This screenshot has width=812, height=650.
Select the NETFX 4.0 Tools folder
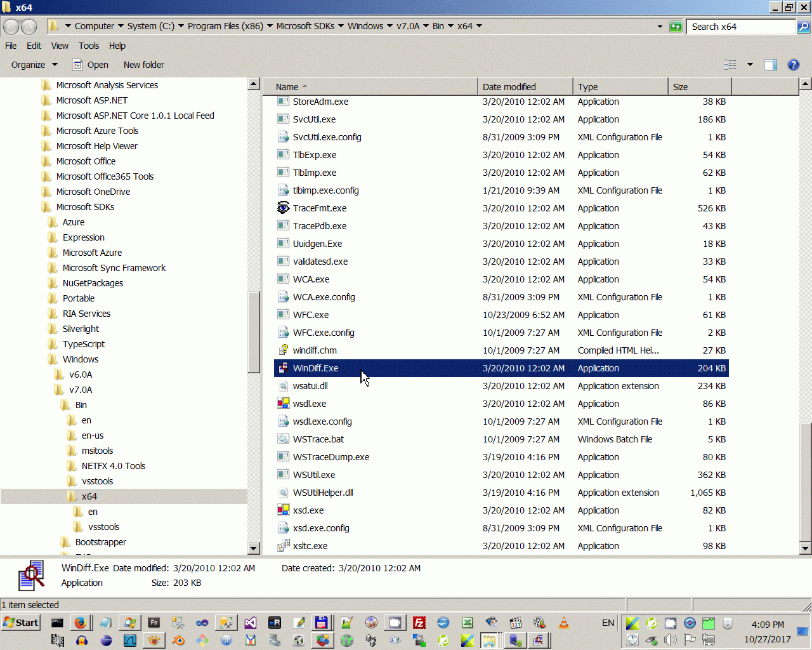(114, 466)
